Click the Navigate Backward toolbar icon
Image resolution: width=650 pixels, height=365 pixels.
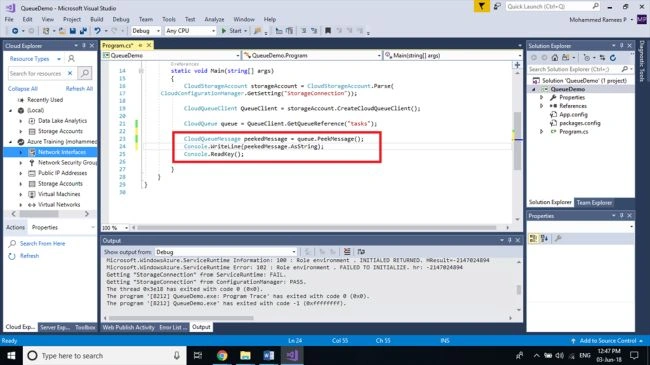(15, 31)
